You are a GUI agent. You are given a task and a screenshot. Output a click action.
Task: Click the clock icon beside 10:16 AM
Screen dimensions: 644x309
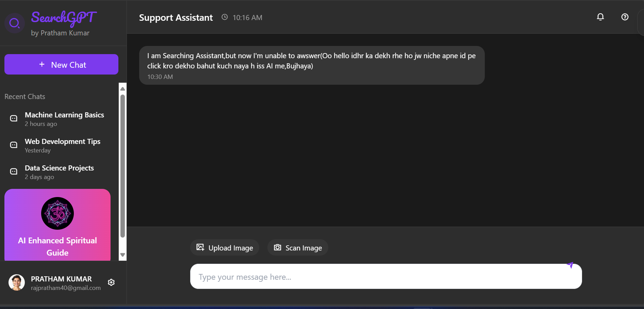(x=225, y=17)
